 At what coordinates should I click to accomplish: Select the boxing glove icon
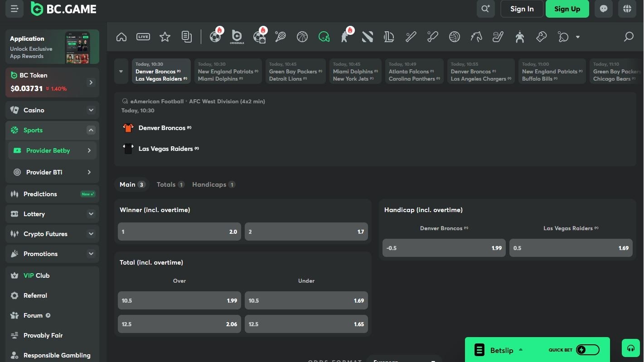point(542,37)
